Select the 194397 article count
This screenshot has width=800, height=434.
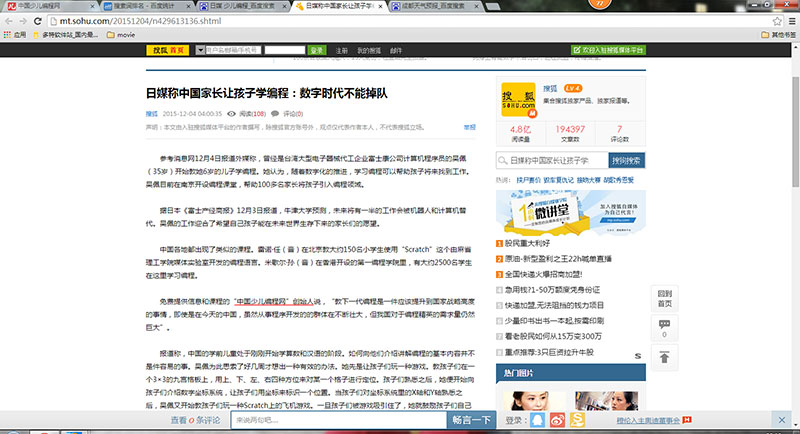pos(570,130)
